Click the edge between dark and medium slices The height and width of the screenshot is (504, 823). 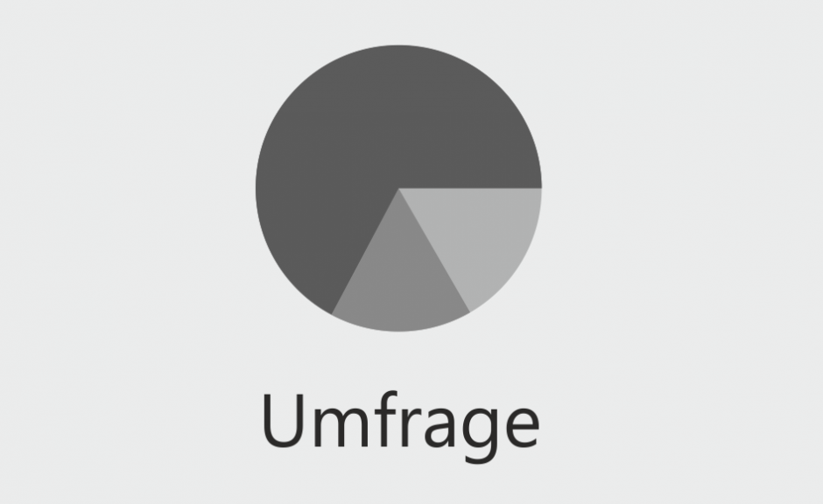[x=365, y=251]
